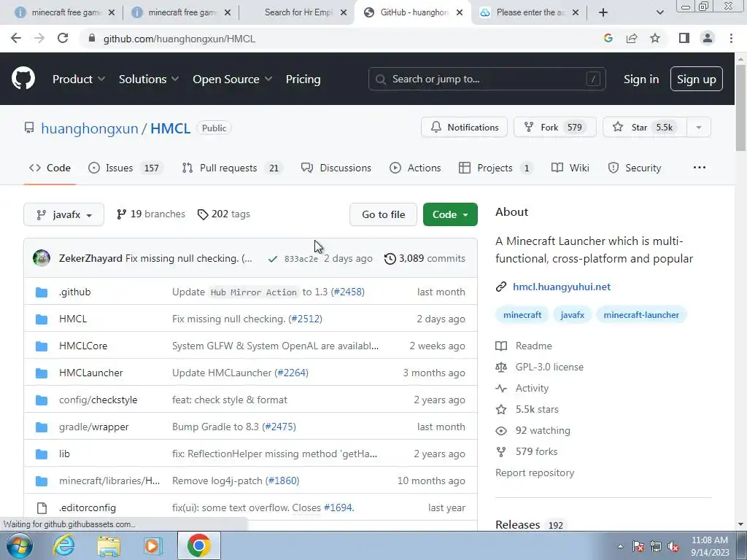Viewport: 747px width, 560px height.
Task: Open the Wiki tab
Action: pos(570,168)
